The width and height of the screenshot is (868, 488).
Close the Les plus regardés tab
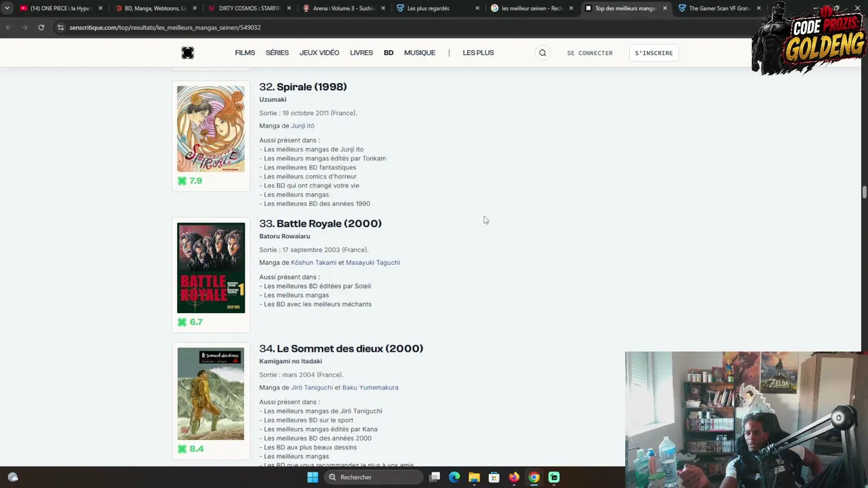[477, 8]
